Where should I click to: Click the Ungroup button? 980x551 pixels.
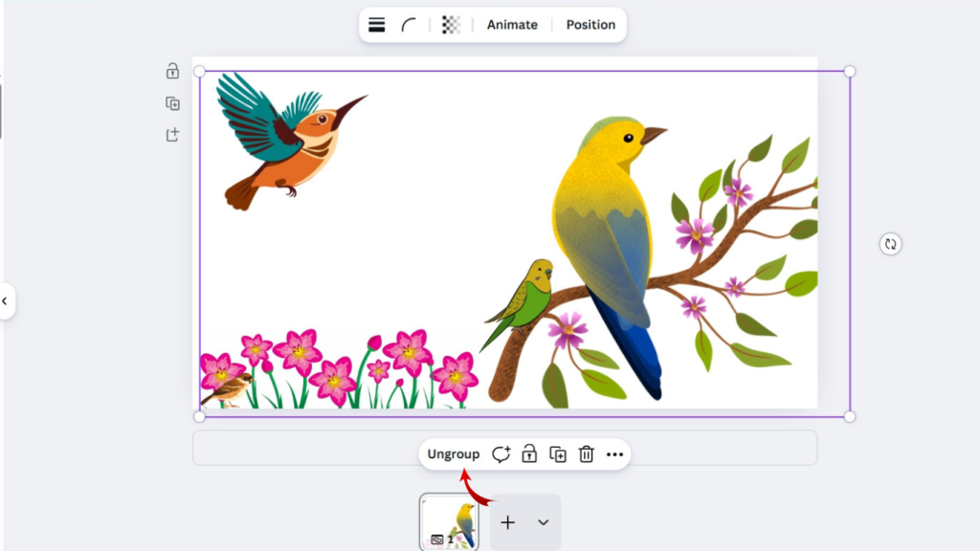coord(454,454)
